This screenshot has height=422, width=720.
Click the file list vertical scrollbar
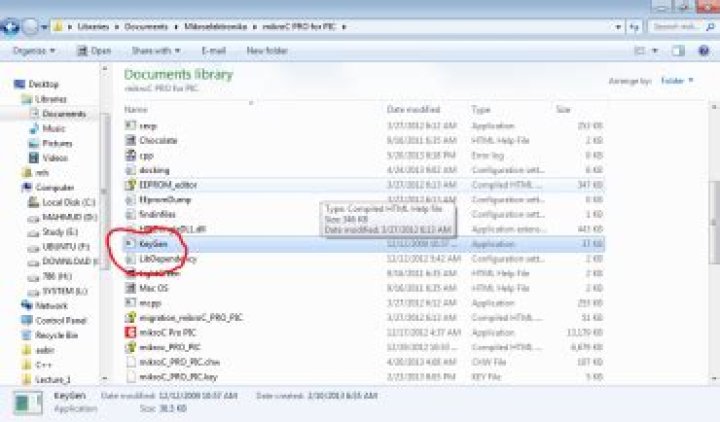pyautogui.click(x=714, y=223)
